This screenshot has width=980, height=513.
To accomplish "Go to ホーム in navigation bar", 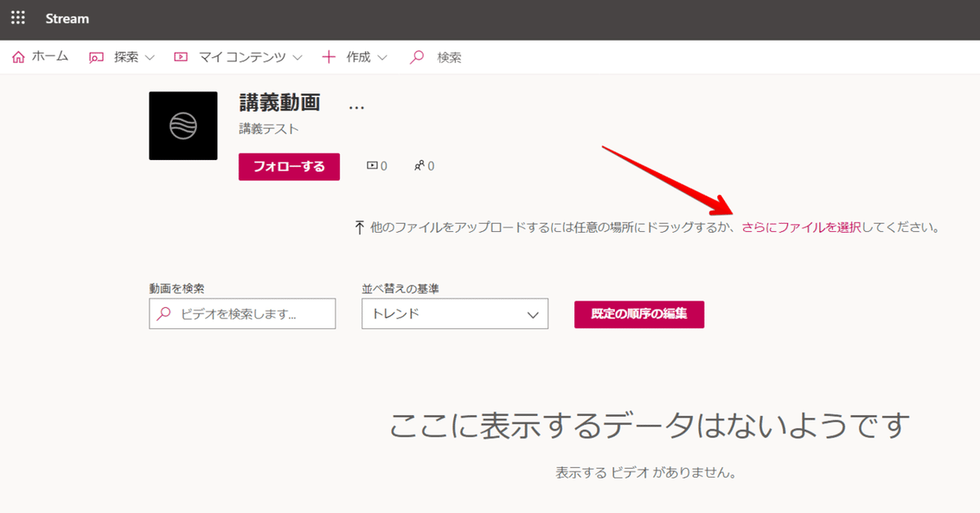I will click(50, 57).
